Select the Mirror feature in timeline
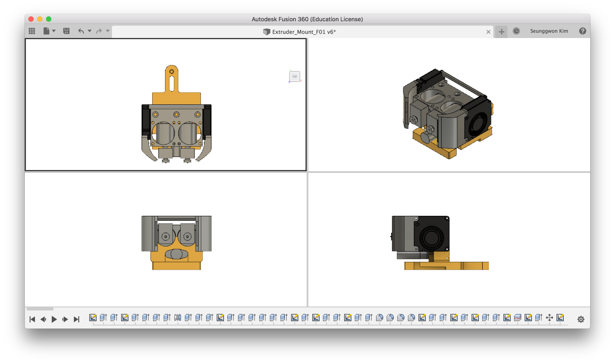The width and height of the screenshot is (615, 364). (178, 318)
